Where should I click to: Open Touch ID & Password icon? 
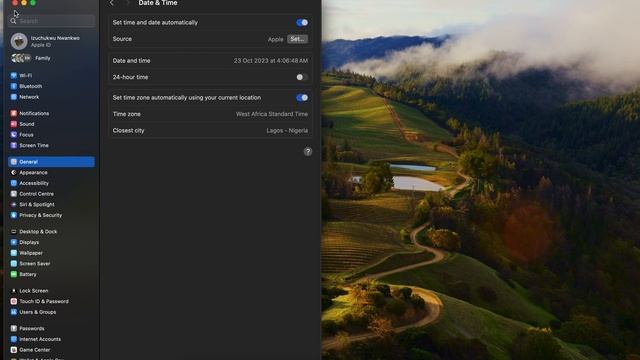click(x=13, y=301)
